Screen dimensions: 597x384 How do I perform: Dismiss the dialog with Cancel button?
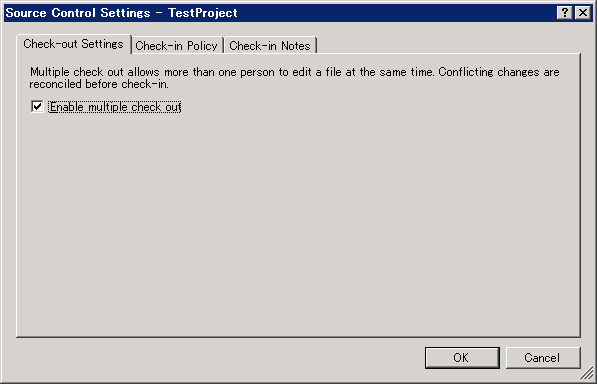pos(543,357)
